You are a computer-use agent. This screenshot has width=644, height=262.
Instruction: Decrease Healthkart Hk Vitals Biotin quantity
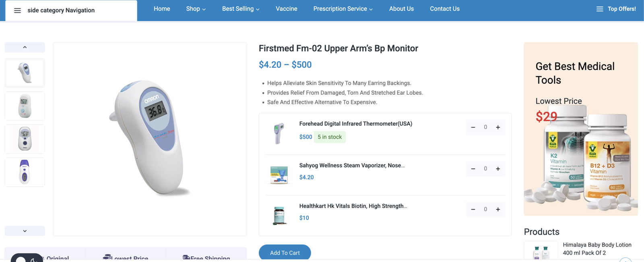tap(473, 209)
